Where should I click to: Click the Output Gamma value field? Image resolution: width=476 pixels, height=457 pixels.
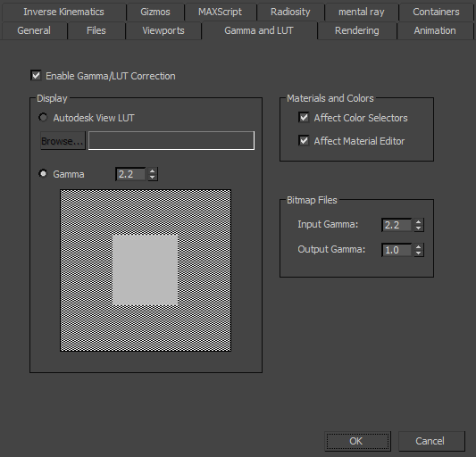click(397, 250)
